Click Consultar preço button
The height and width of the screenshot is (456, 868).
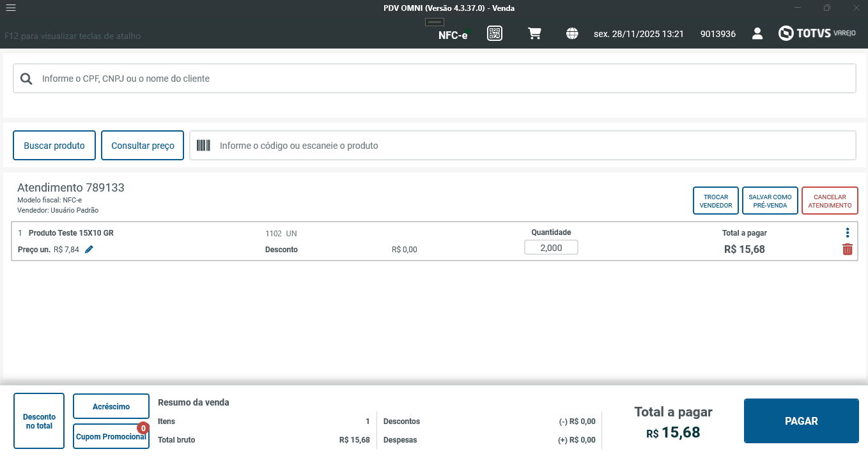(143, 146)
